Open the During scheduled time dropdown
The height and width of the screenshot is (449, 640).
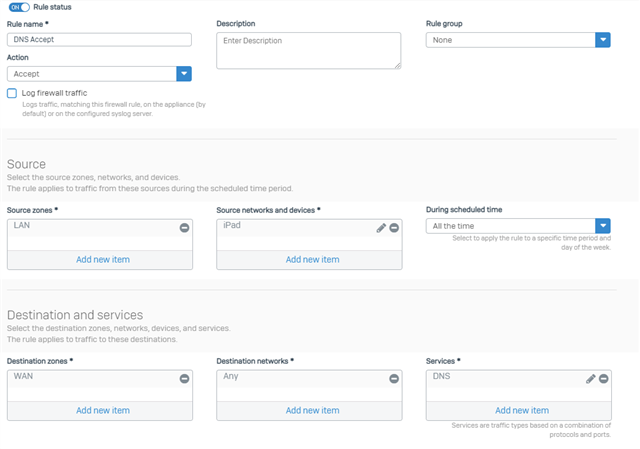tap(518, 226)
